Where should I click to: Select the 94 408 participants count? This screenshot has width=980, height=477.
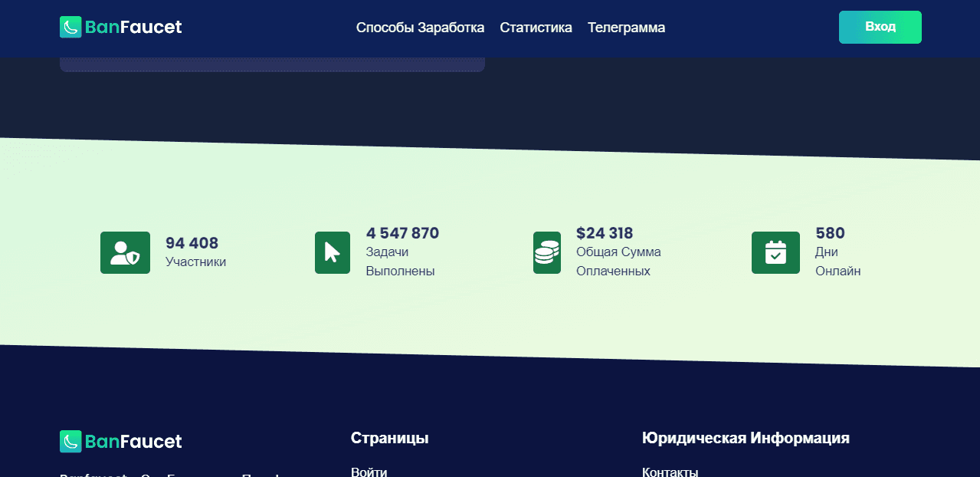[192, 243]
